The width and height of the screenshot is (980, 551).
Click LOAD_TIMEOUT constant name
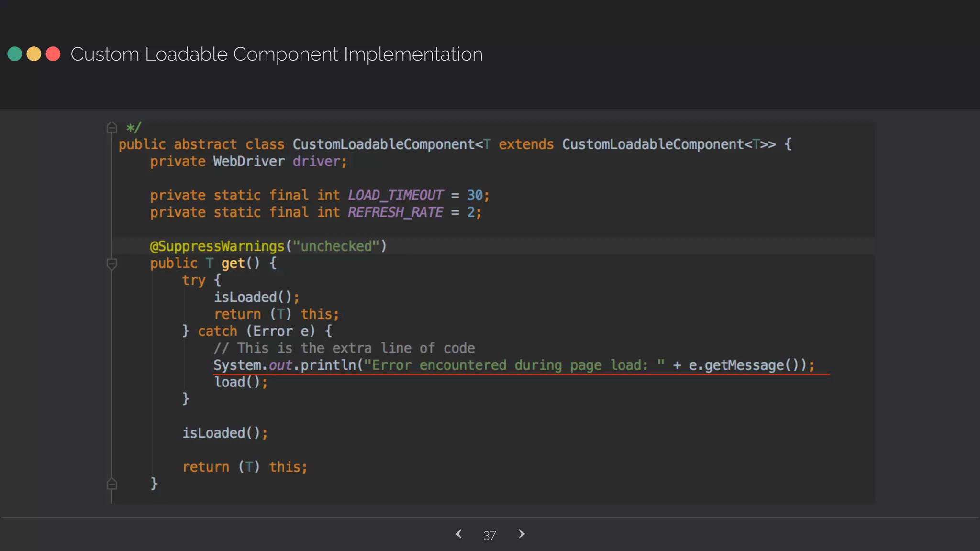pos(395,195)
